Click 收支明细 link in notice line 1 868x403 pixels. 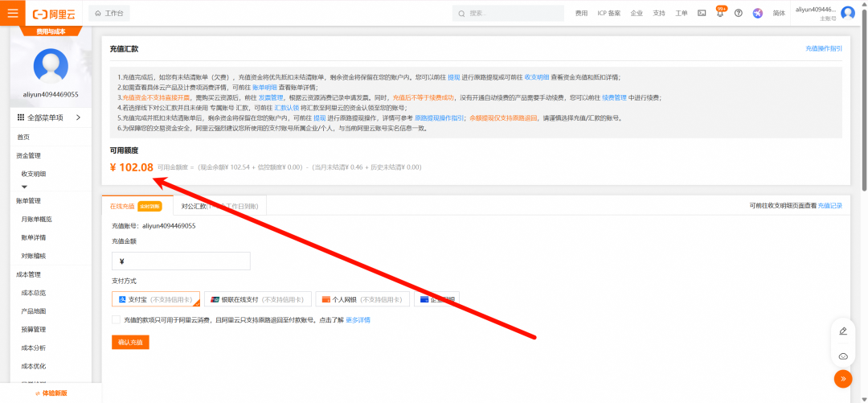pos(537,77)
